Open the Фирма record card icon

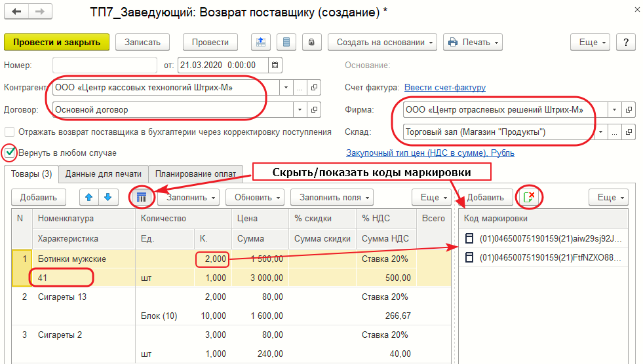click(629, 110)
